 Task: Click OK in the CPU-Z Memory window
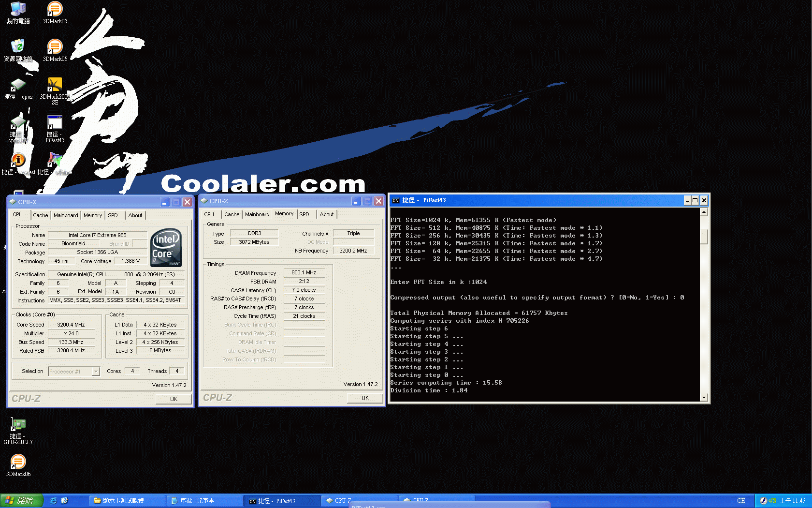point(365,398)
